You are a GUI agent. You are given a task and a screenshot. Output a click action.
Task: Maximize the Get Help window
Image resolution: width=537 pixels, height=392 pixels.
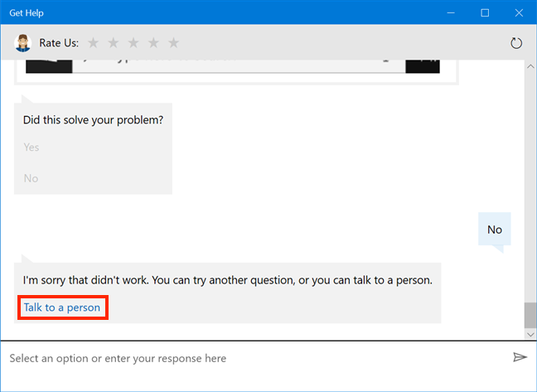pos(485,12)
